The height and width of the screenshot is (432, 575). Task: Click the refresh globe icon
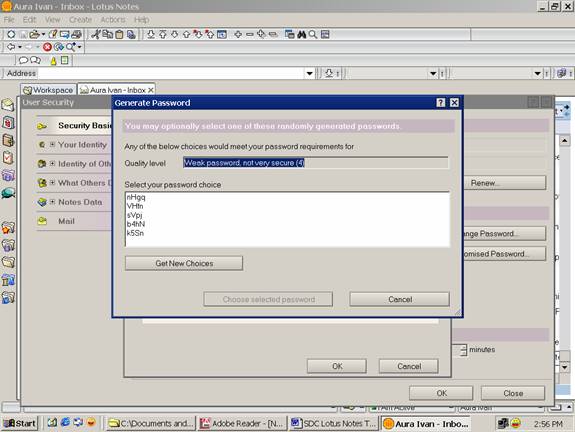click(x=59, y=47)
